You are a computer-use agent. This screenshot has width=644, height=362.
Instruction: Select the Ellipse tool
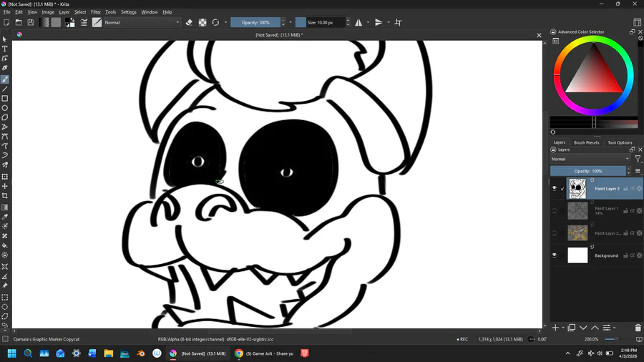(5, 108)
